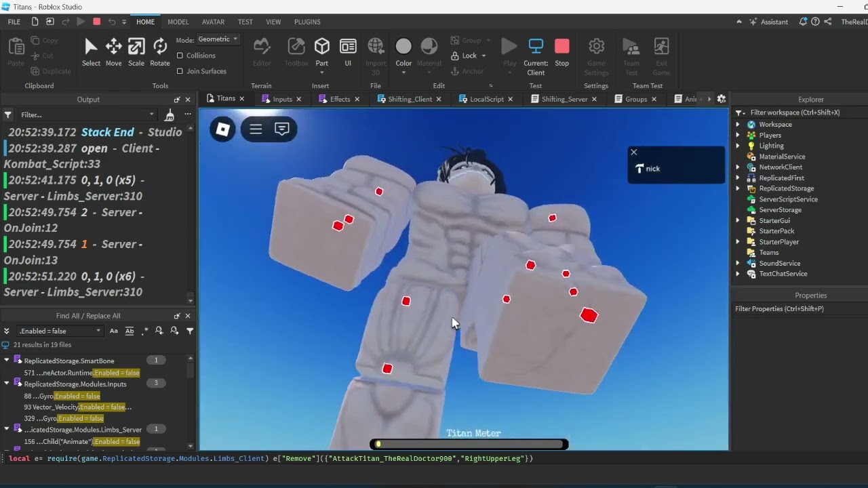868x488 pixels.
Task: Toggle Match Case (Aa) in Find All
Action: click(x=114, y=331)
